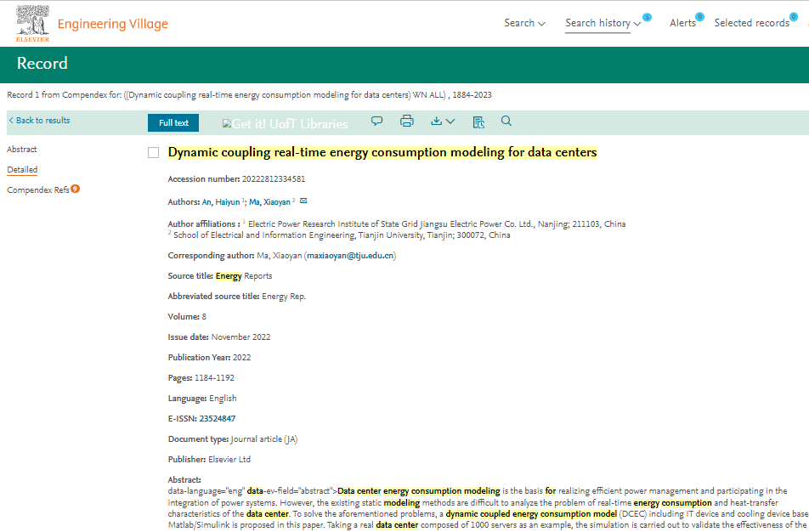
Task: Go to Engineering Village home
Action: click(x=112, y=25)
